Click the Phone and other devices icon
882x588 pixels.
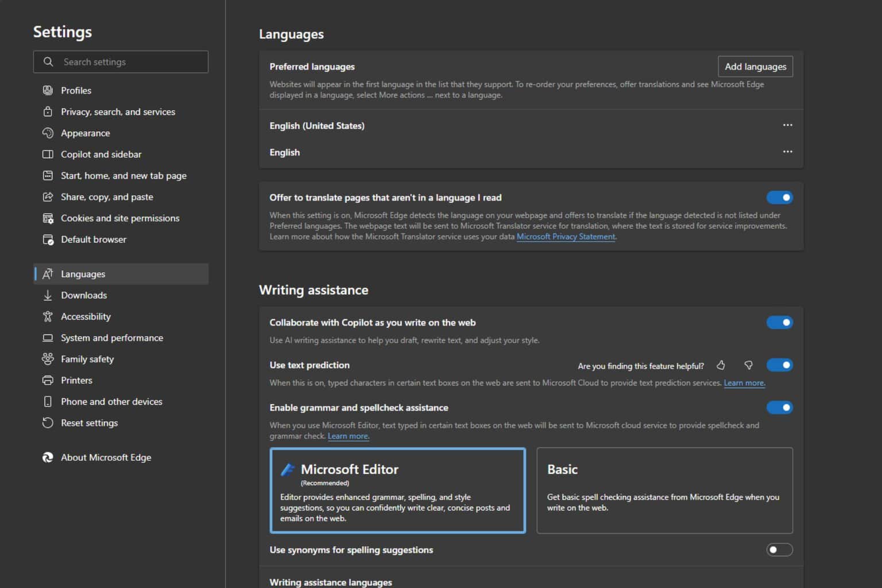click(48, 401)
